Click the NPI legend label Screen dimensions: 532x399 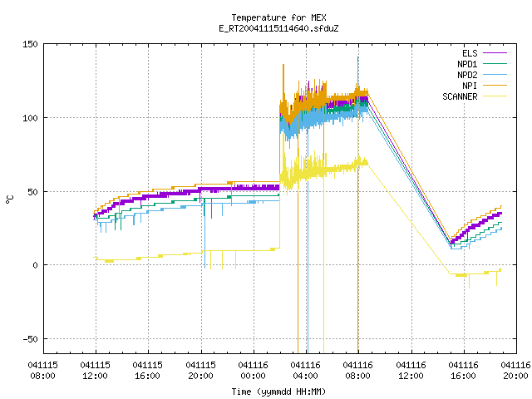(470, 86)
